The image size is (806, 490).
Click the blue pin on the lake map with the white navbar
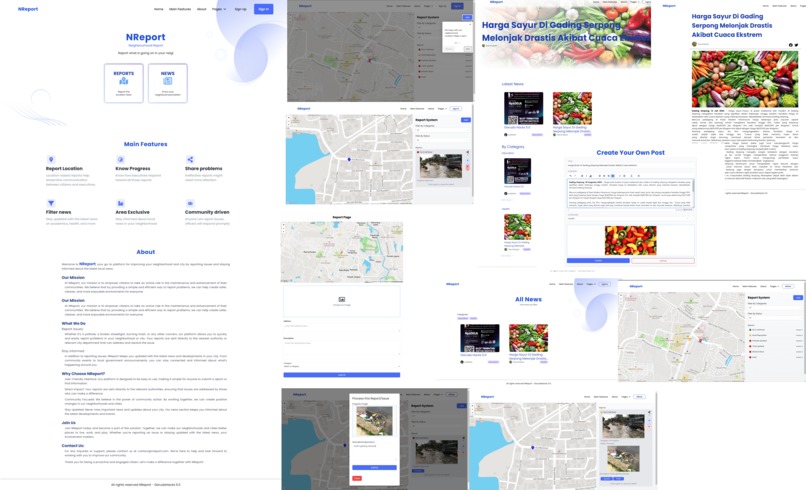[x=349, y=159]
